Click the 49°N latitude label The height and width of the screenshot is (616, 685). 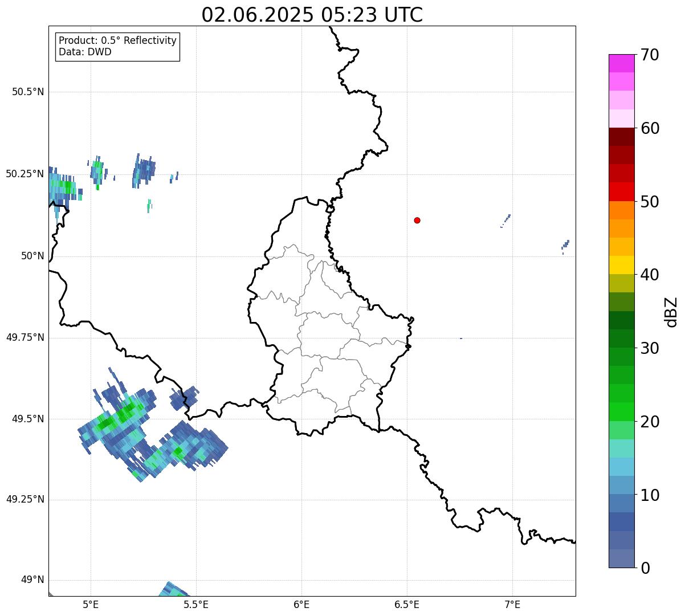(32, 580)
